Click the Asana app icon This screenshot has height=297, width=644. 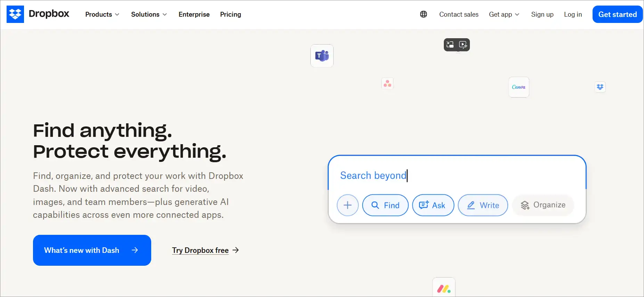388,83
